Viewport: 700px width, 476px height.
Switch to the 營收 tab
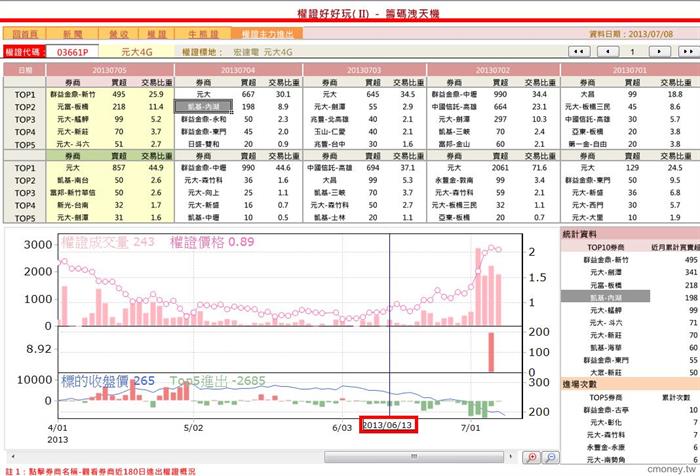pyautogui.click(x=119, y=34)
